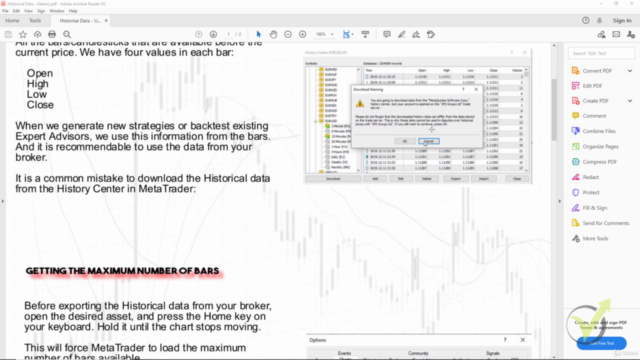Open the View menu

click(28, 11)
